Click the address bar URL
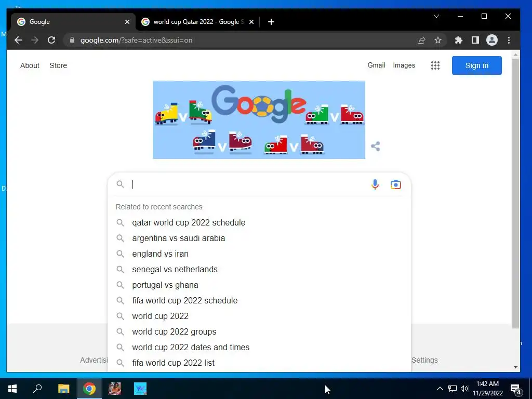The image size is (532, 399). (137, 40)
